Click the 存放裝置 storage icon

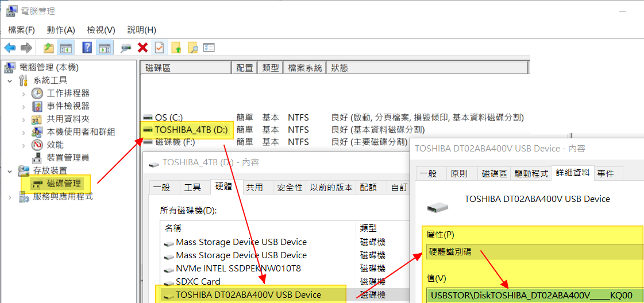pyautogui.click(x=24, y=170)
